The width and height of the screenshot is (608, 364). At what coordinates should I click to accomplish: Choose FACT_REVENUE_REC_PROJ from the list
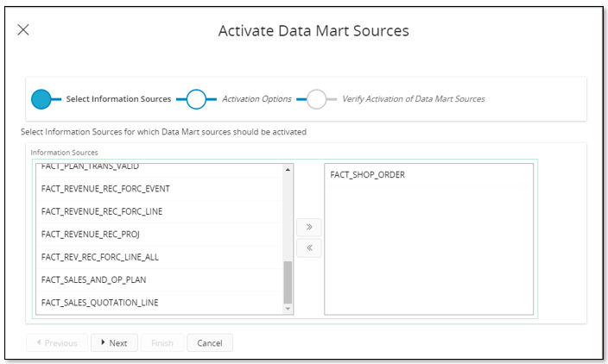click(x=90, y=234)
